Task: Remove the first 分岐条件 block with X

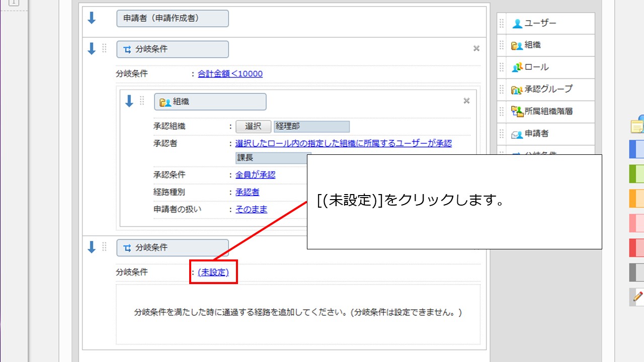Action: click(x=476, y=49)
